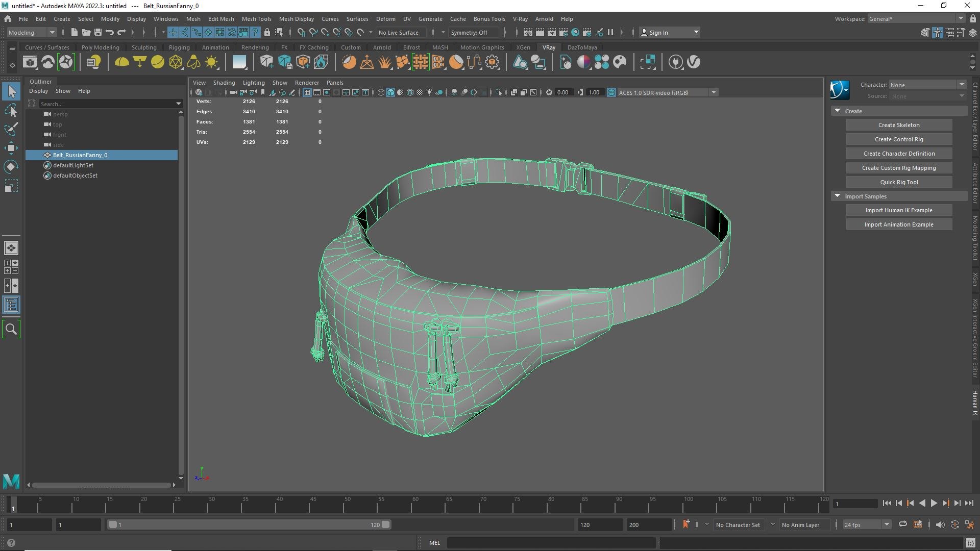Image resolution: width=980 pixels, height=551 pixels.
Task: Select Belt_RussianFanny_0 in the Outliner
Action: click(x=102, y=155)
